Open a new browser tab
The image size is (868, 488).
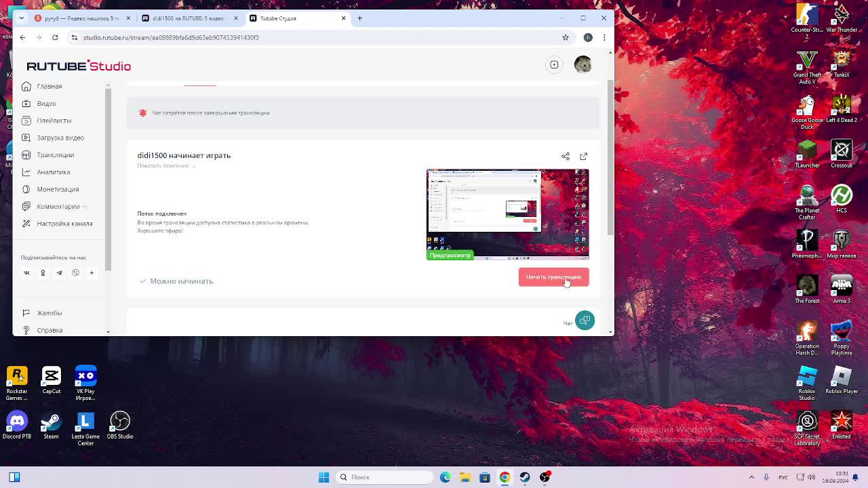[359, 18]
